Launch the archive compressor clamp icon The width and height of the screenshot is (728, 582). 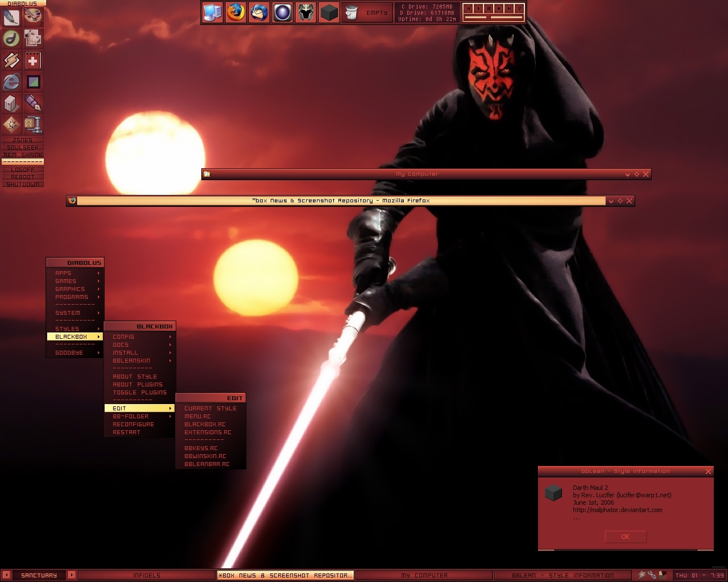(x=33, y=124)
